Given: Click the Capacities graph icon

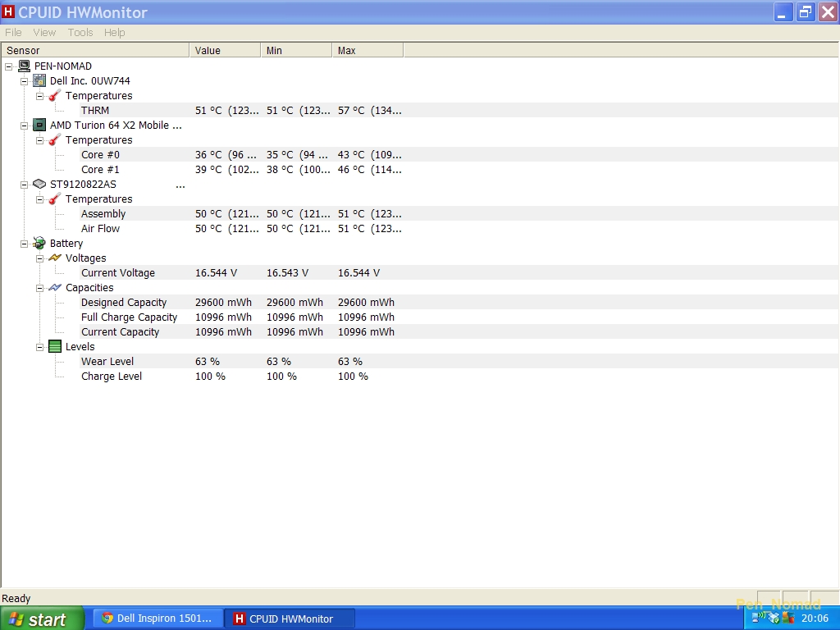Looking at the screenshot, I should pyautogui.click(x=55, y=288).
